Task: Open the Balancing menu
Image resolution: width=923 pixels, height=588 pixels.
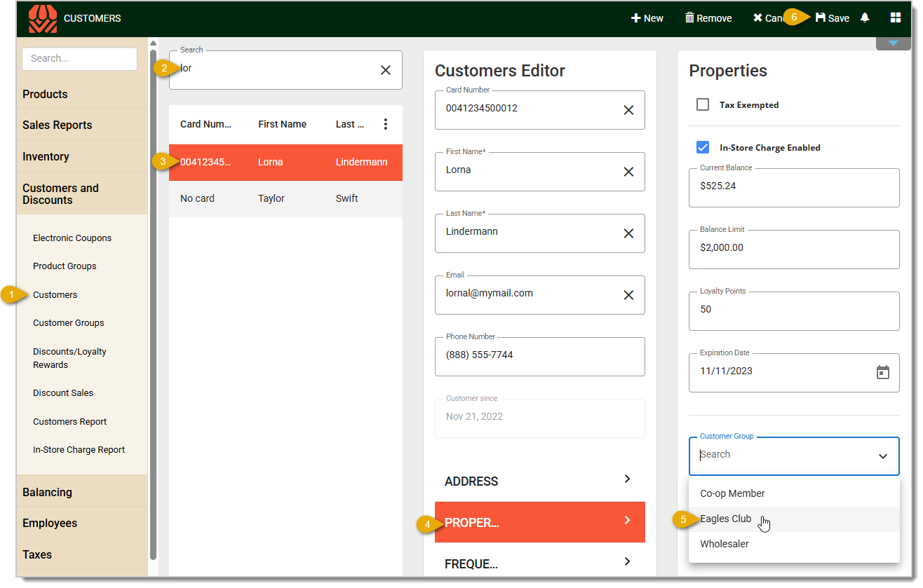Action: (x=81, y=492)
